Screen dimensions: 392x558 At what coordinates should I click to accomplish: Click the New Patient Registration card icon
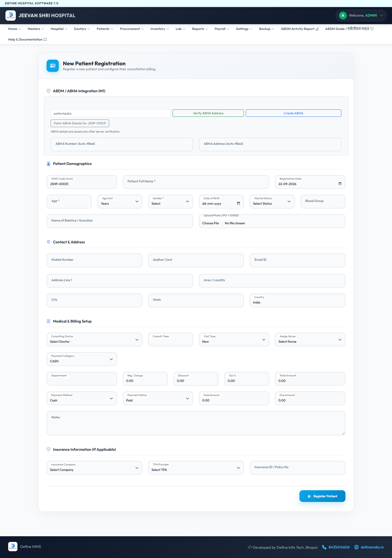click(x=53, y=66)
